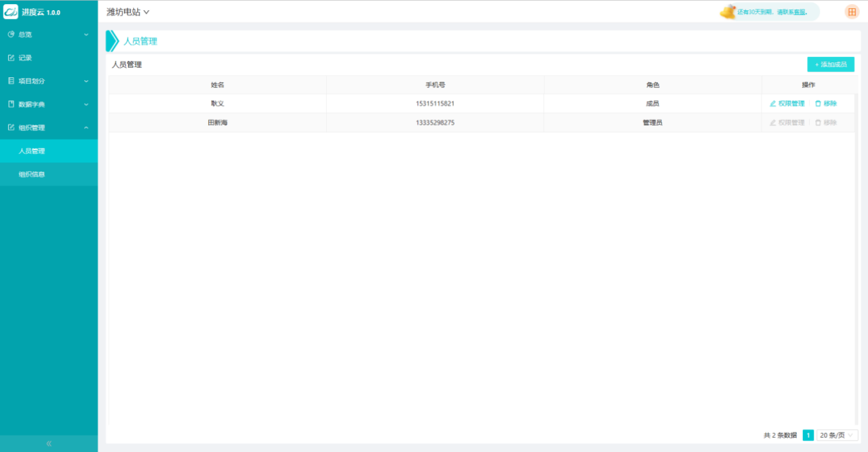
Task: Click the 总览 pie chart icon
Action: 11,34
